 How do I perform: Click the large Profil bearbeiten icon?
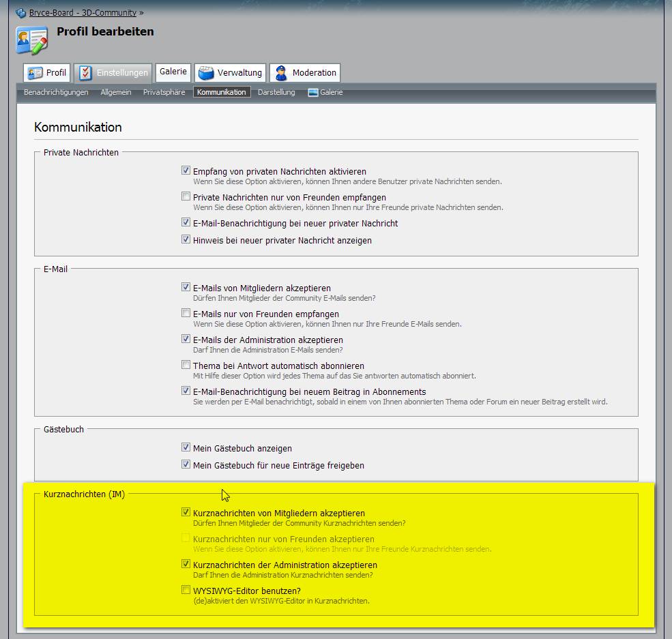(31, 40)
